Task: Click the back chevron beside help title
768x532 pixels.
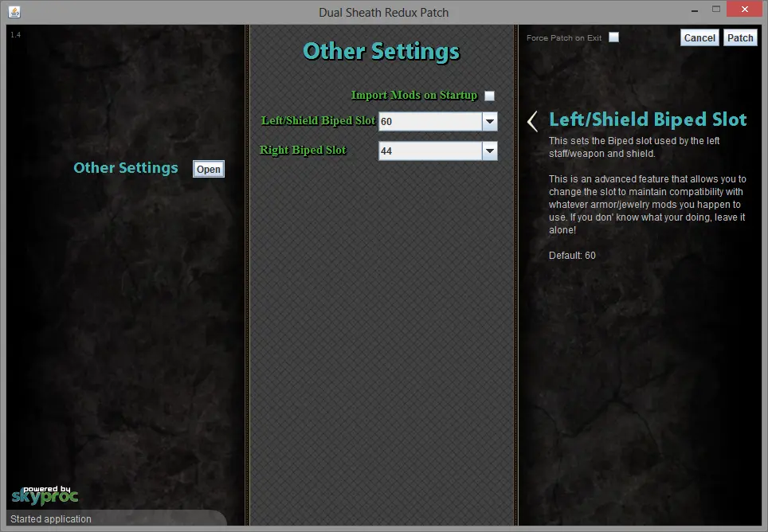Action: click(x=532, y=121)
